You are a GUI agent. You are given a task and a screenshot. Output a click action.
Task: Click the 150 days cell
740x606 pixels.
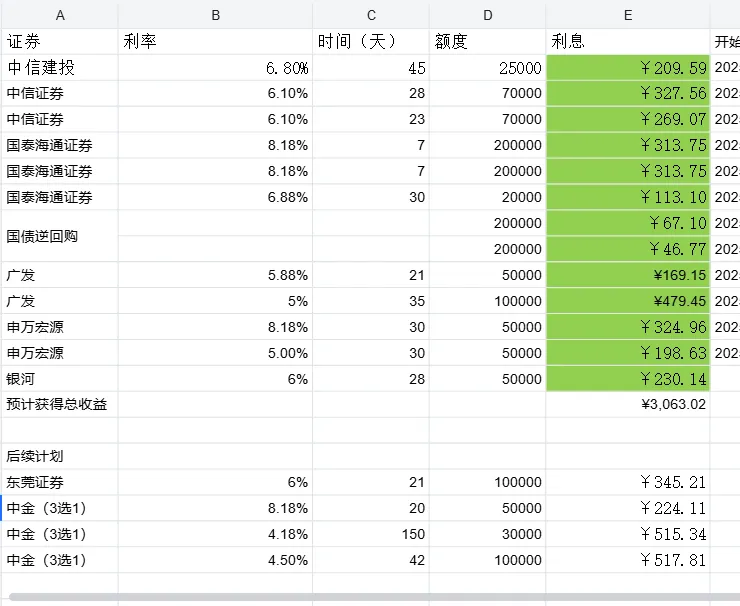pyautogui.click(x=371, y=534)
